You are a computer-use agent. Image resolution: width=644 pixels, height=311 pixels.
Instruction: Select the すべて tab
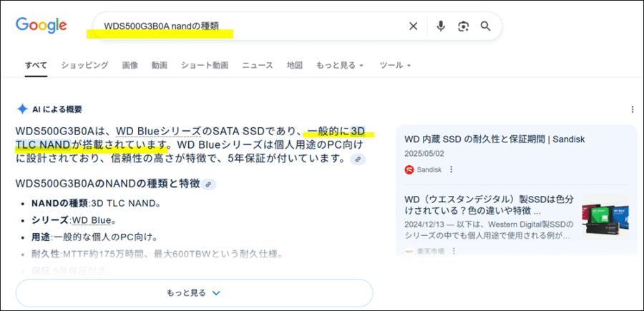tap(36, 65)
